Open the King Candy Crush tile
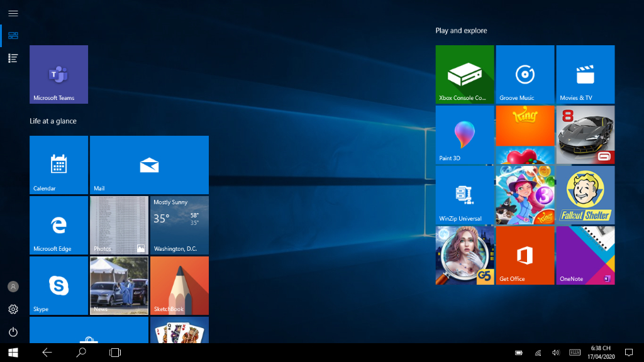 click(525, 134)
